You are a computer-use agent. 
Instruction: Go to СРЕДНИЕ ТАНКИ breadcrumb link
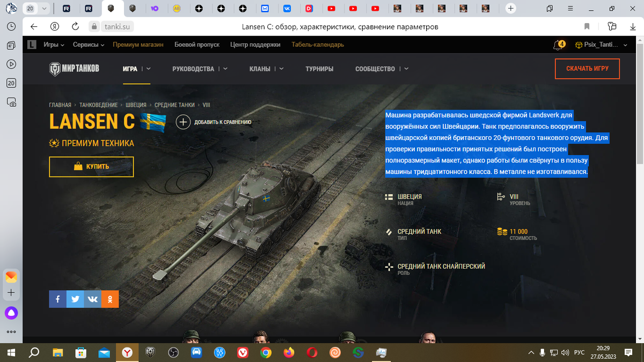point(175,105)
